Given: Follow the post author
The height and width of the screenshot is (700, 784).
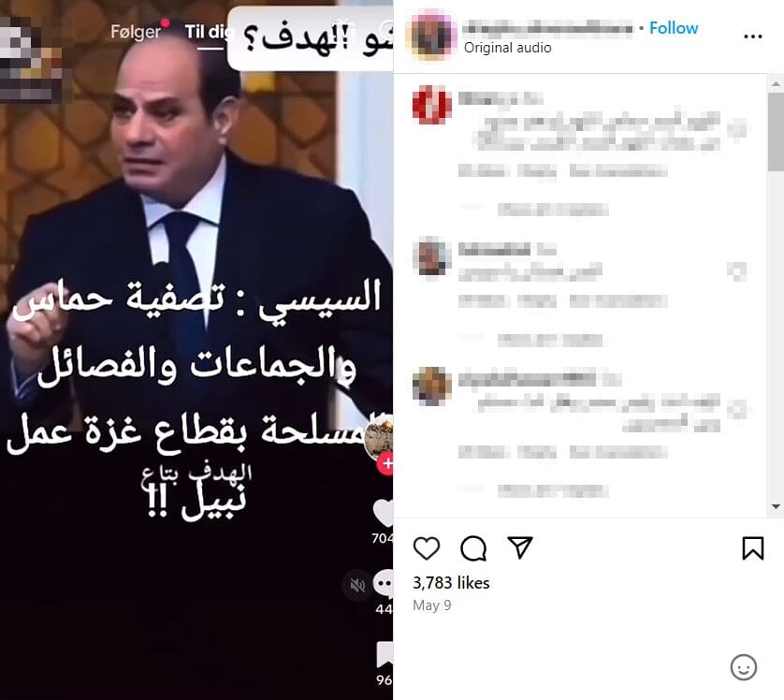Looking at the screenshot, I should [674, 28].
